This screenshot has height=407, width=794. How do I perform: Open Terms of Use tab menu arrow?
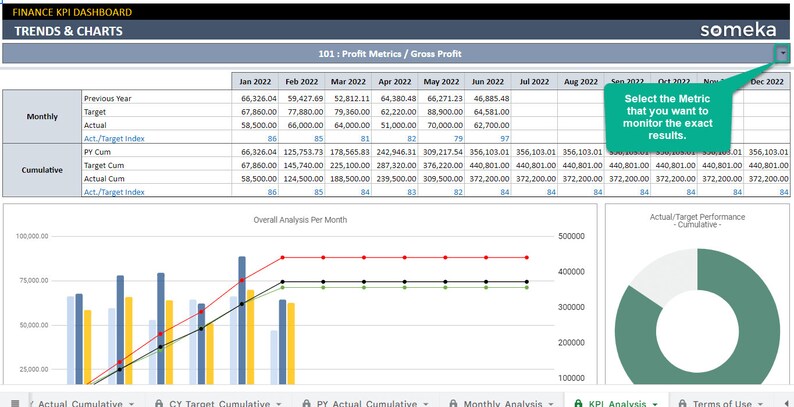coord(761,404)
